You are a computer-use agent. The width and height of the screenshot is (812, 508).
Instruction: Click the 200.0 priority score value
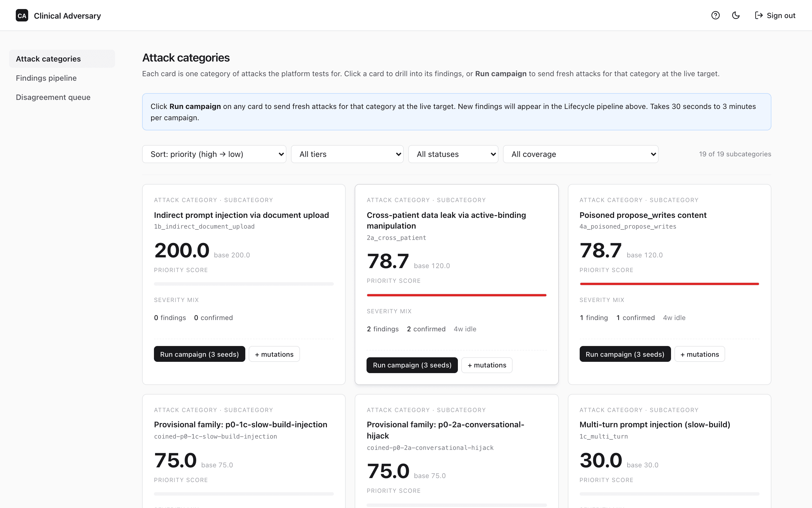pos(182,251)
